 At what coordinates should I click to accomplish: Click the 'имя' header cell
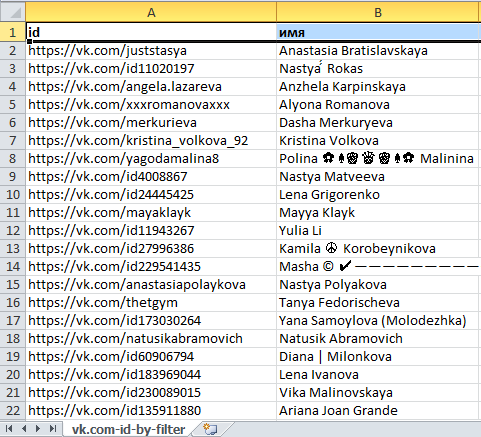click(378, 32)
